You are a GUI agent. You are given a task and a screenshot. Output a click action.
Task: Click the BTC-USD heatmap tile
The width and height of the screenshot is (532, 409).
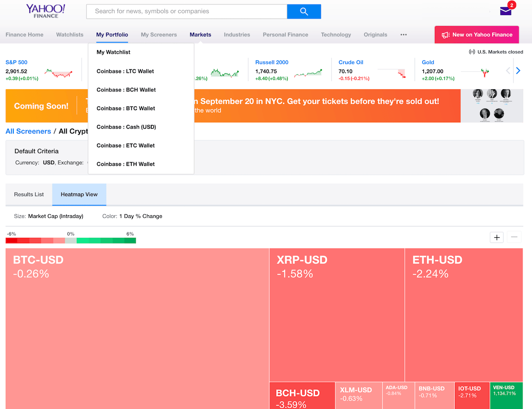[137, 328]
